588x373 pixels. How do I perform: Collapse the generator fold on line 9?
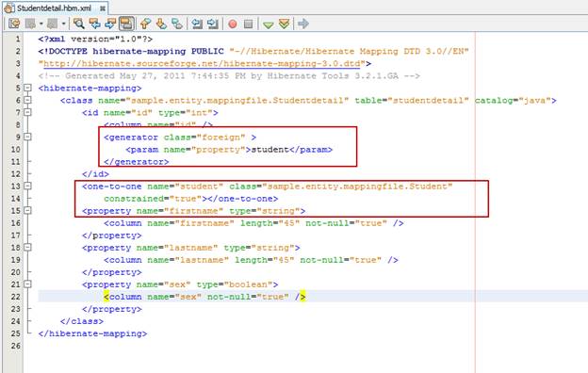pyautogui.click(x=27, y=137)
